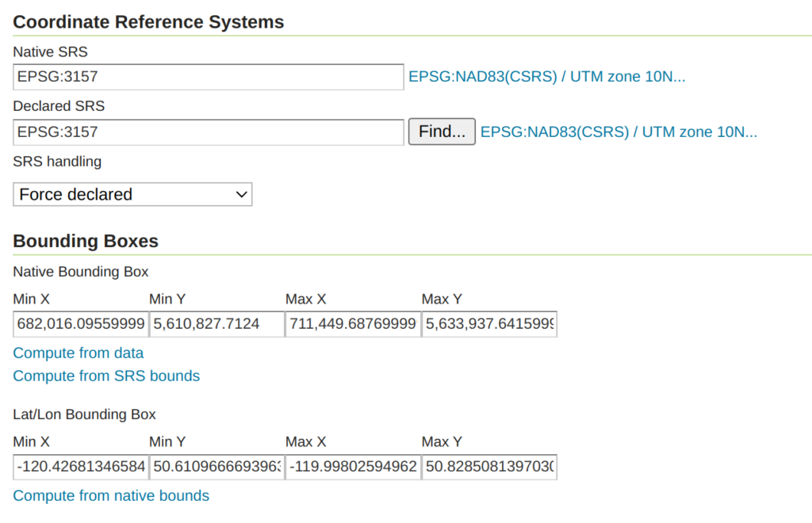Click Compute from SRS bounds
812x523 pixels.
pyautogui.click(x=106, y=376)
